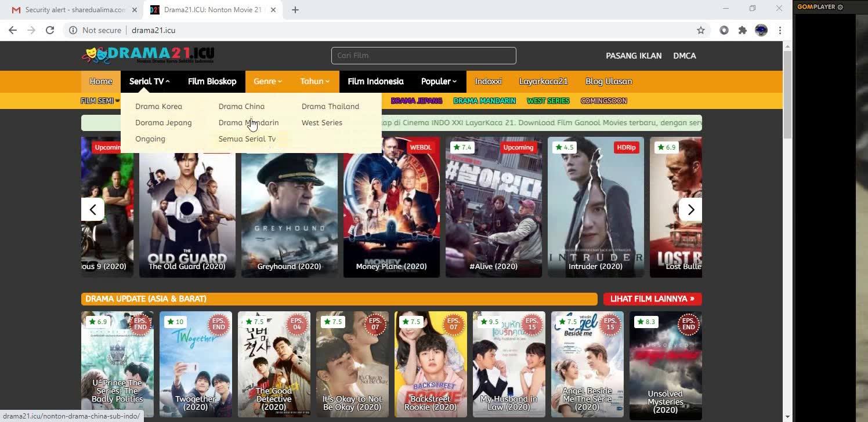Reload the page with the refresh icon
This screenshot has width=868, height=422.
[50, 30]
